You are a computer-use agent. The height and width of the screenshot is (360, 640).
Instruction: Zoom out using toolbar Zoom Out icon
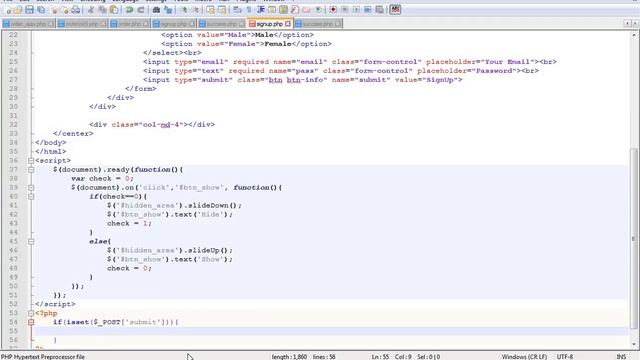point(195,10)
